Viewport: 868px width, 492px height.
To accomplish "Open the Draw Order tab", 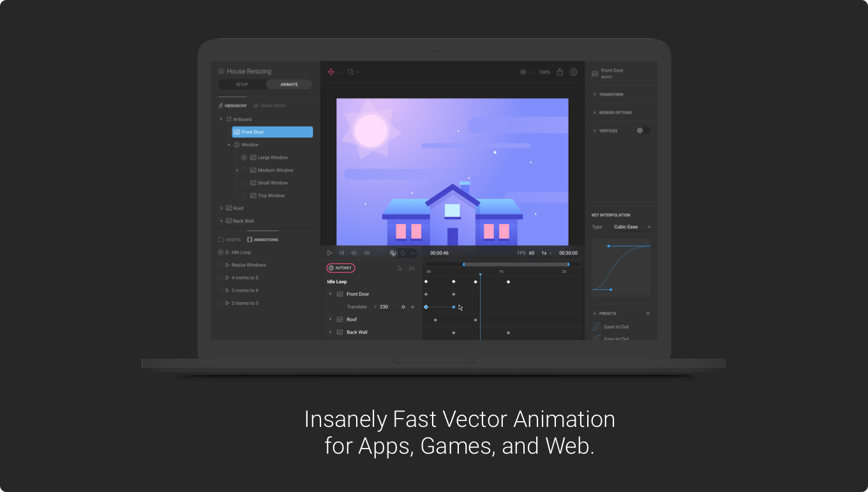I will click(269, 105).
